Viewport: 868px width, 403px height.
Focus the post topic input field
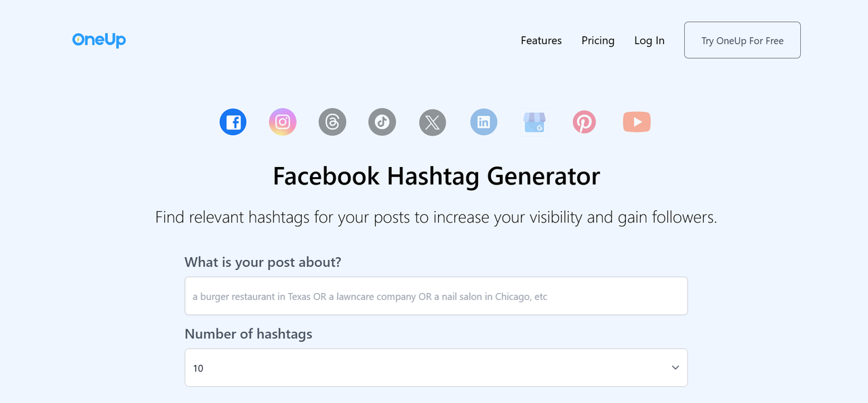436,296
